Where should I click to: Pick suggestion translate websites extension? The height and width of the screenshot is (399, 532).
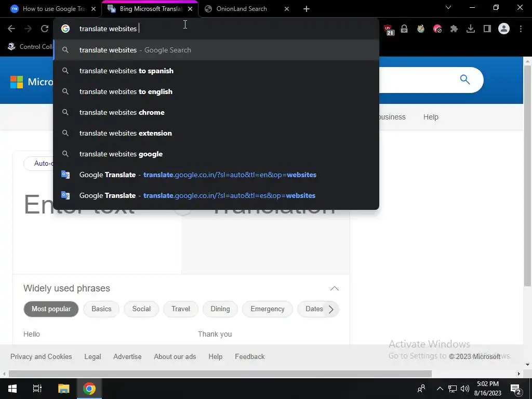(216, 133)
